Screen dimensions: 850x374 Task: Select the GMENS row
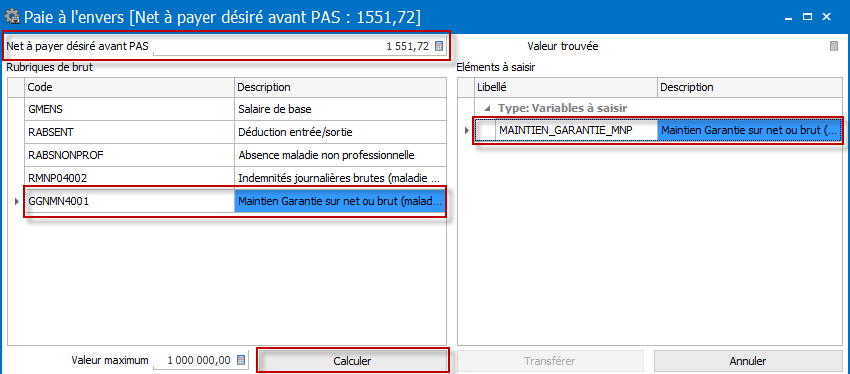[x=235, y=109]
